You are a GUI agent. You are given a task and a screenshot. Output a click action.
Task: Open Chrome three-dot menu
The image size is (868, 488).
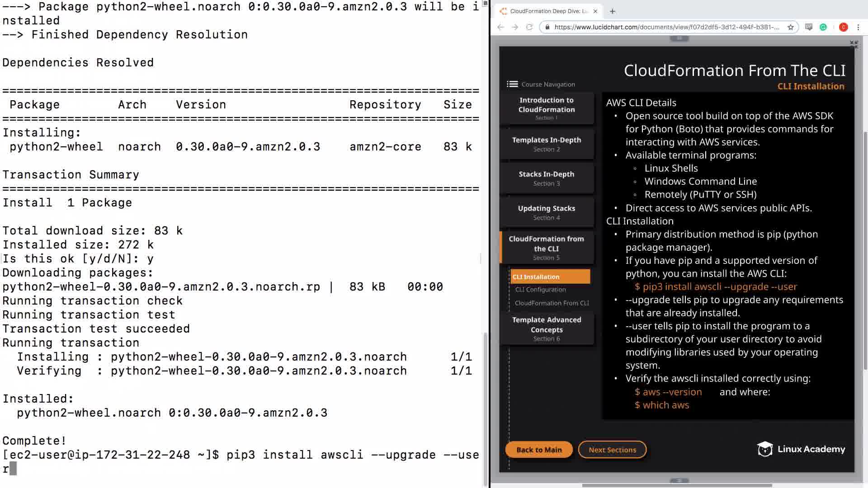[x=858, y=27]
